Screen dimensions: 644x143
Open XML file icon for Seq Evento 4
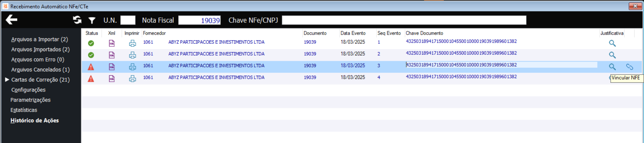pos(112,78)
